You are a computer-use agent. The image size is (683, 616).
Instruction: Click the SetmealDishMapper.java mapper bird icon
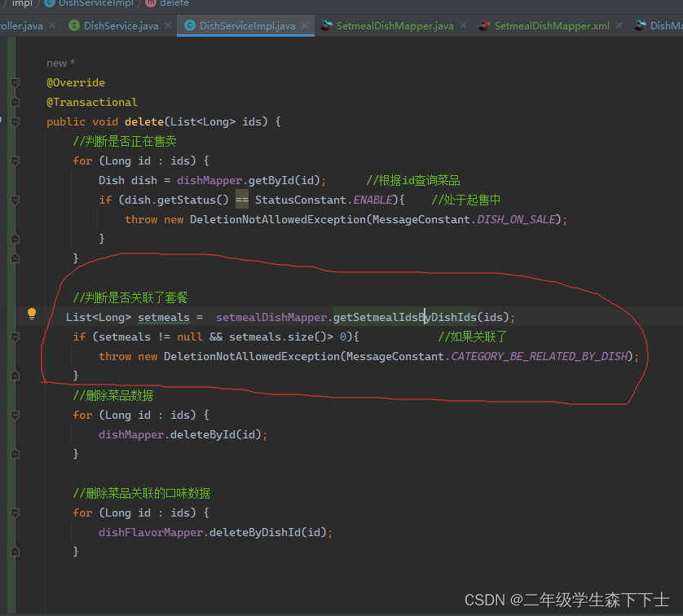pyautogui.click(x=326, y=26)
